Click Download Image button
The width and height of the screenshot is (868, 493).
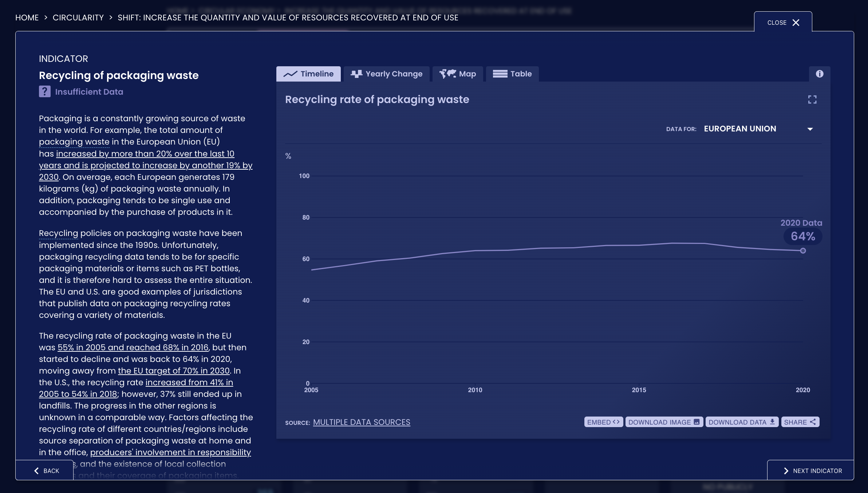[x=664, y=422]
